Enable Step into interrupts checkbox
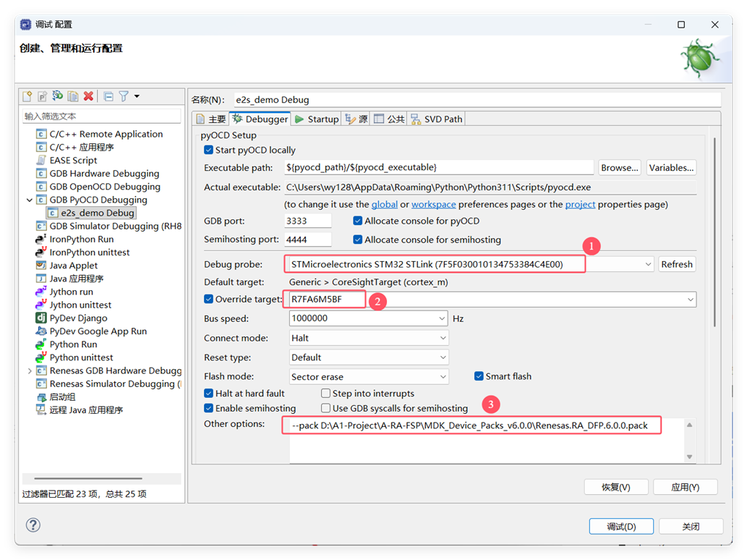 pyautogui.click(x=326, y=393)
